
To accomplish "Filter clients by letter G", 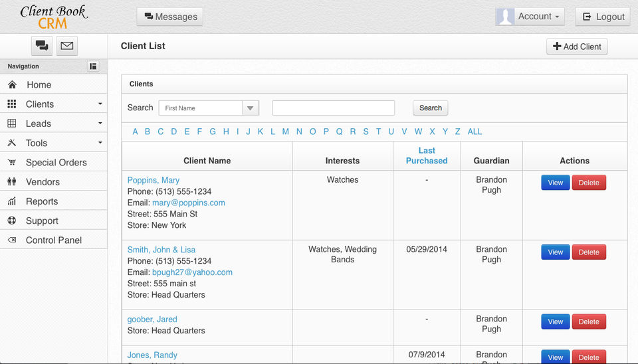I will (213, 132).
